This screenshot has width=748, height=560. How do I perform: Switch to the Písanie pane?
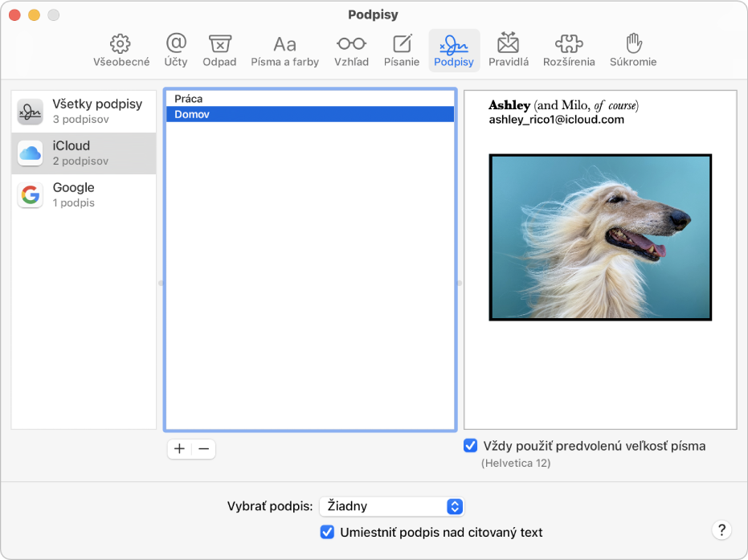[402, 48]
